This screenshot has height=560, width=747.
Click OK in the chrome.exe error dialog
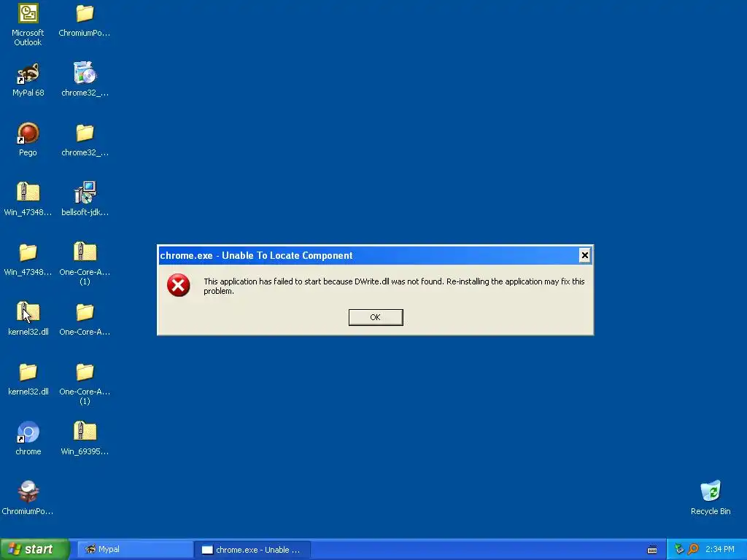point(376,318)
